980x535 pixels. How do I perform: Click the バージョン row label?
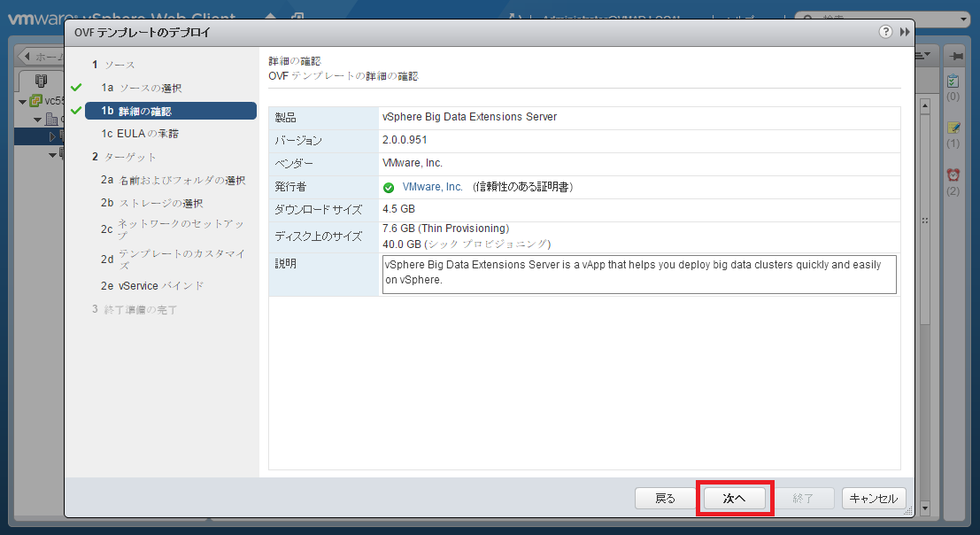tap(298, 141)
